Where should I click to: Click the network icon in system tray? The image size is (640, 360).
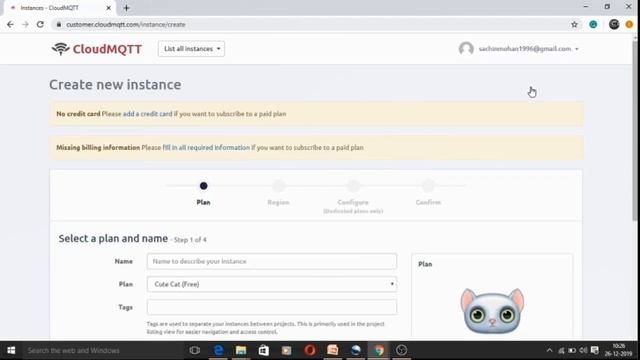[x=561, y=350]
